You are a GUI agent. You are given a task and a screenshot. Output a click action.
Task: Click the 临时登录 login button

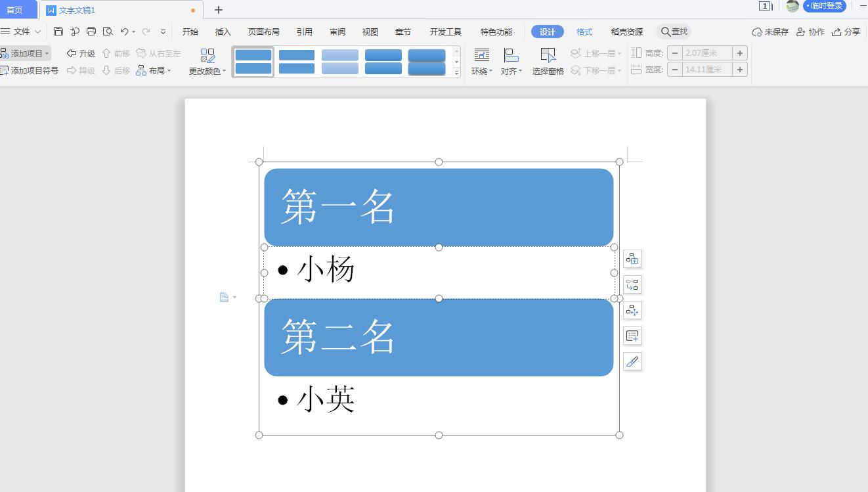pos(824,5)
